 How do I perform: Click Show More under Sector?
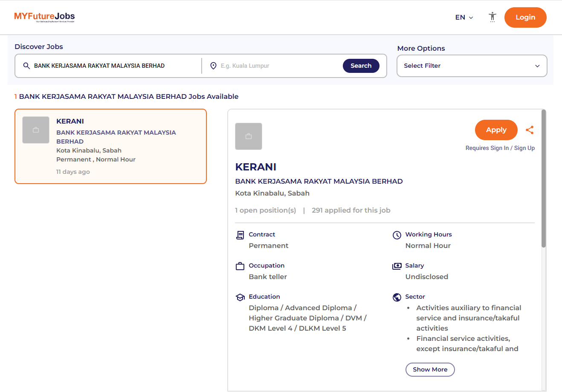pos(430,369)
